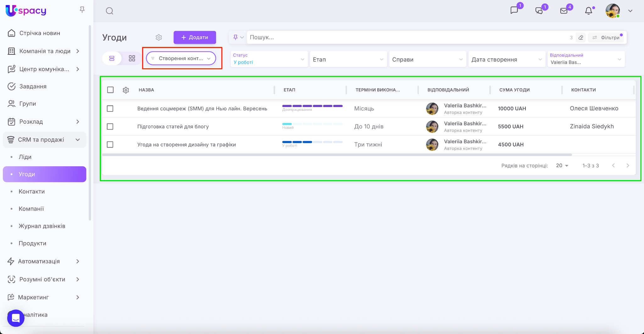Go to Контакти in the sidebar
This screenshot has height=334, width=644.
coord(31,191)
